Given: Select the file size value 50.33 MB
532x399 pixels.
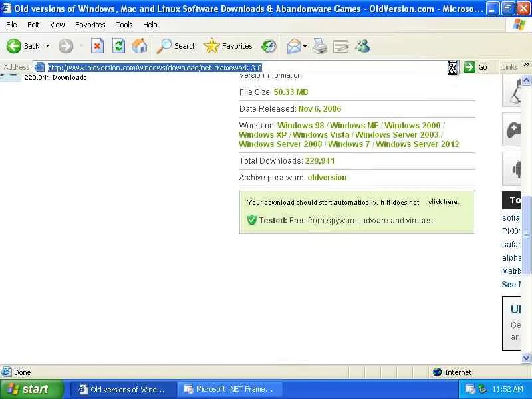Looking at the screenshot, I should (291, 92).
